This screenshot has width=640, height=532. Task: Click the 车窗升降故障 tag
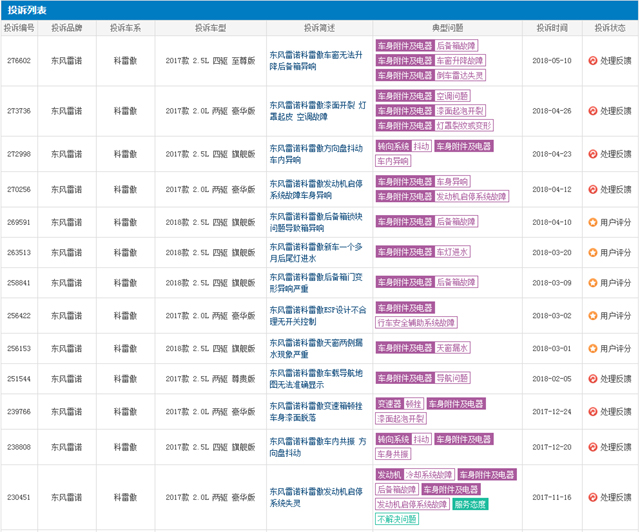click(x=460, y=61)
